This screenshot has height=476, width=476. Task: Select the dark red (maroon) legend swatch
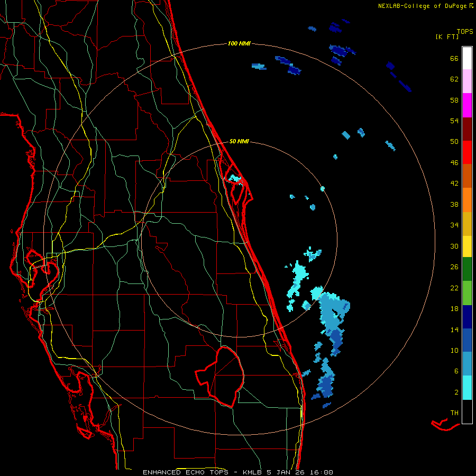pyautogui.click(x=467, y=129)
